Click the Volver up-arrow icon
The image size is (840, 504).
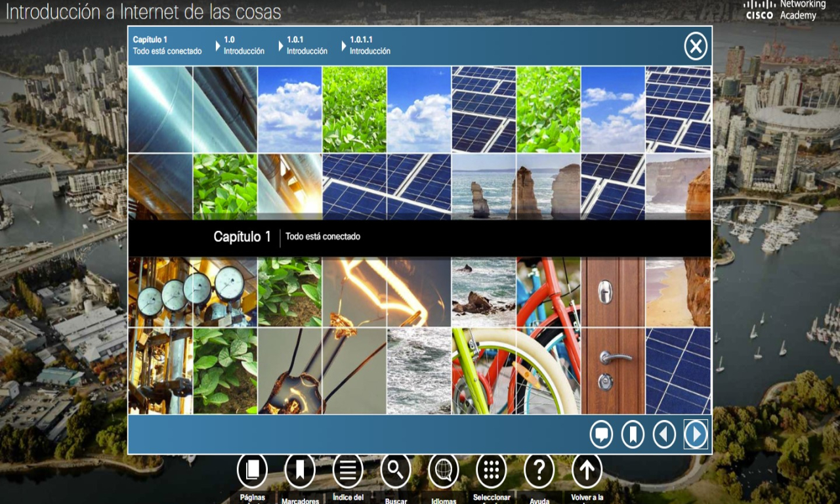587,470
